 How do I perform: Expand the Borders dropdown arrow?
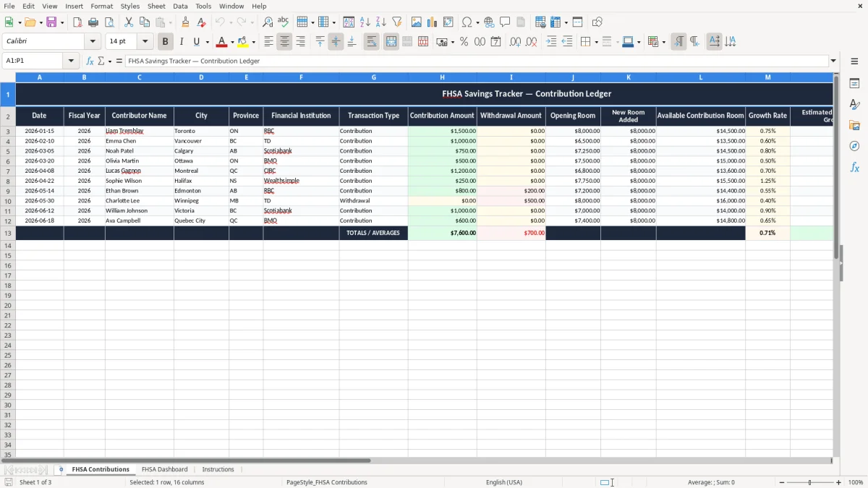pyautogui.click(x=595, y=42)
